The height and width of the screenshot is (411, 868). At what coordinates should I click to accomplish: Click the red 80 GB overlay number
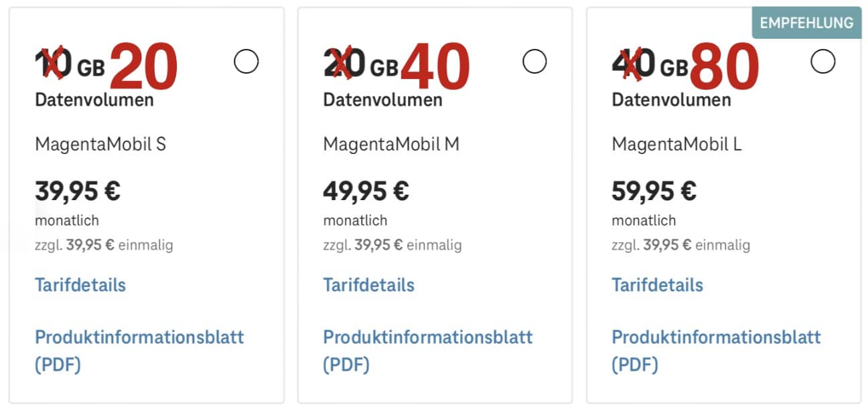(724, 66)
